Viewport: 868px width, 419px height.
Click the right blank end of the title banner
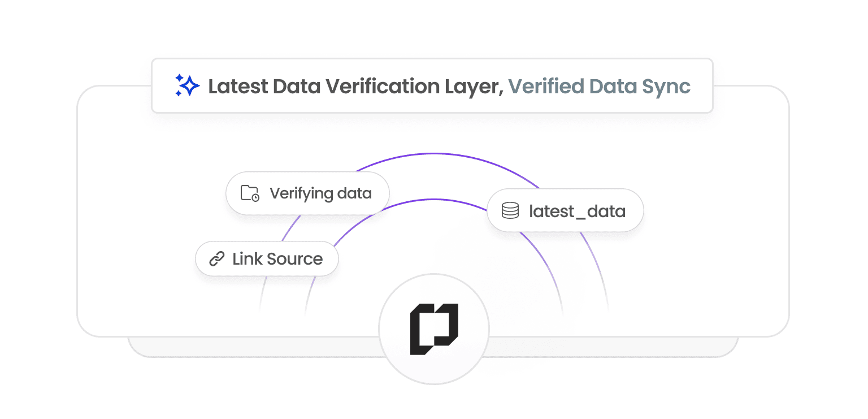click(x=702, y=86)
